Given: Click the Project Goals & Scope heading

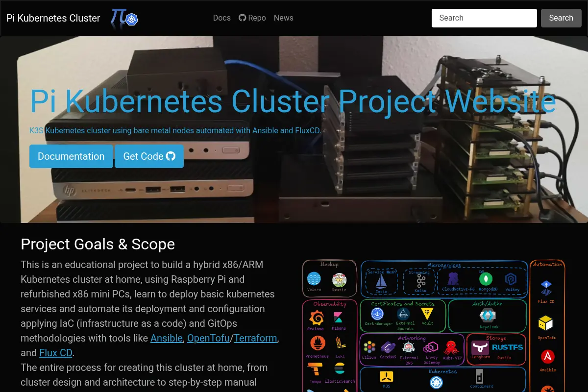Looking at the screenshot, I should pos(98,244).
